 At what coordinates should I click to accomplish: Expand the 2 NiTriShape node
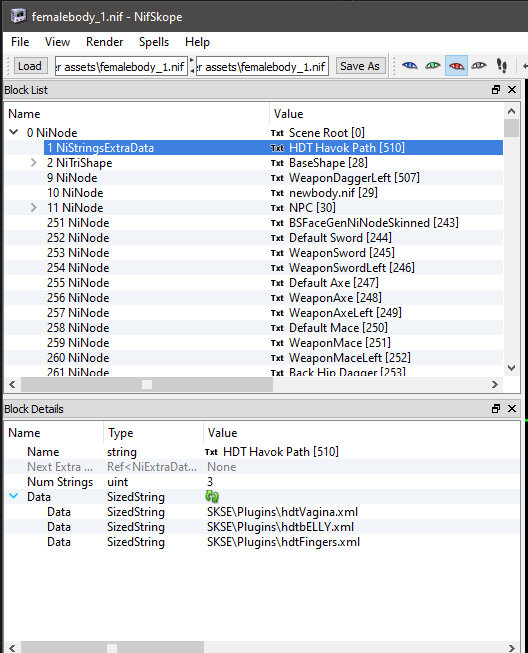click(34, 163)
